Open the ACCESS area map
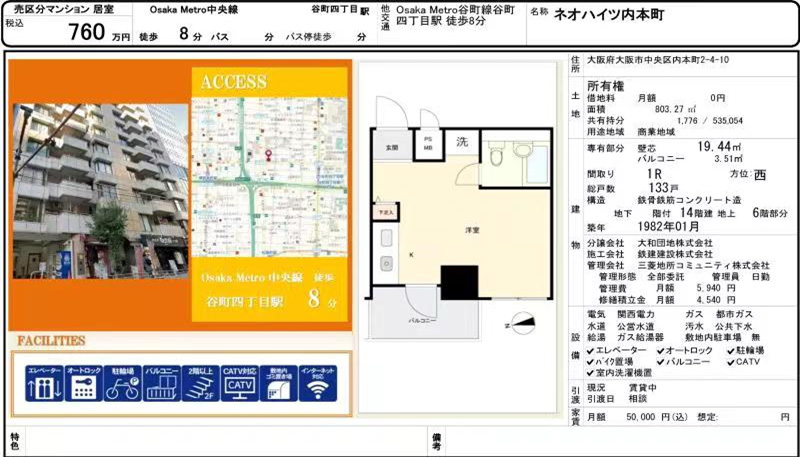 tap(269, 176)
